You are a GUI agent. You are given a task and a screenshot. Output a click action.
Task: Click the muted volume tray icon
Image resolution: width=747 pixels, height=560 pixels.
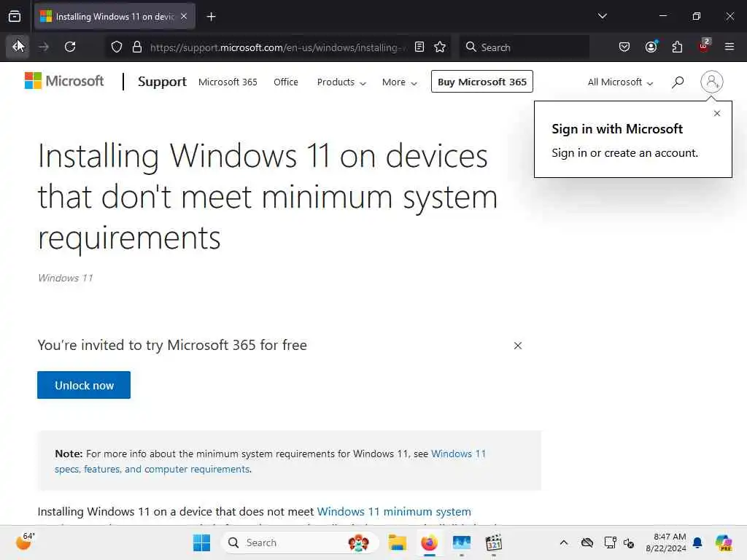click(x=629, y=542)
